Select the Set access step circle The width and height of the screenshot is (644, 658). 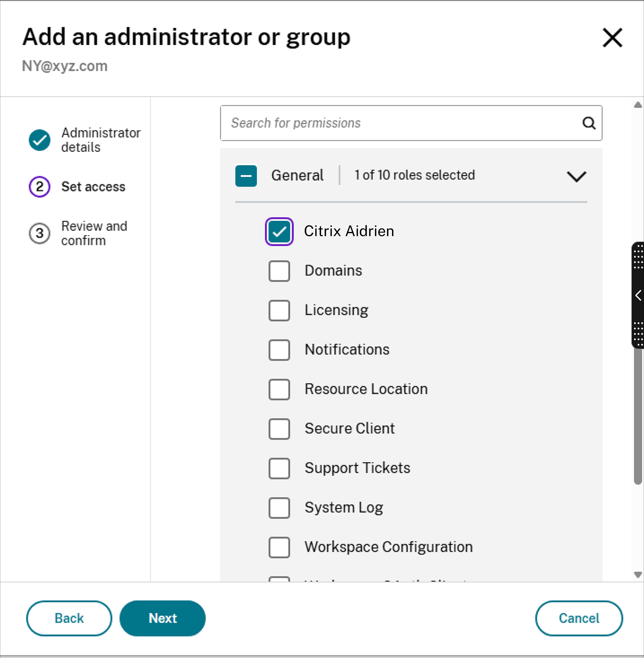point(40,186)
